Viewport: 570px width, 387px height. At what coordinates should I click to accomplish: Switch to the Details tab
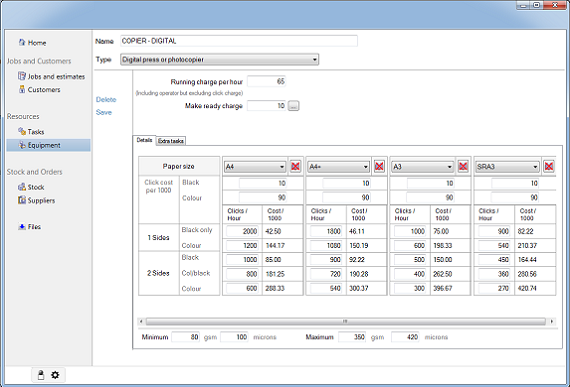(x=144, y=140)
